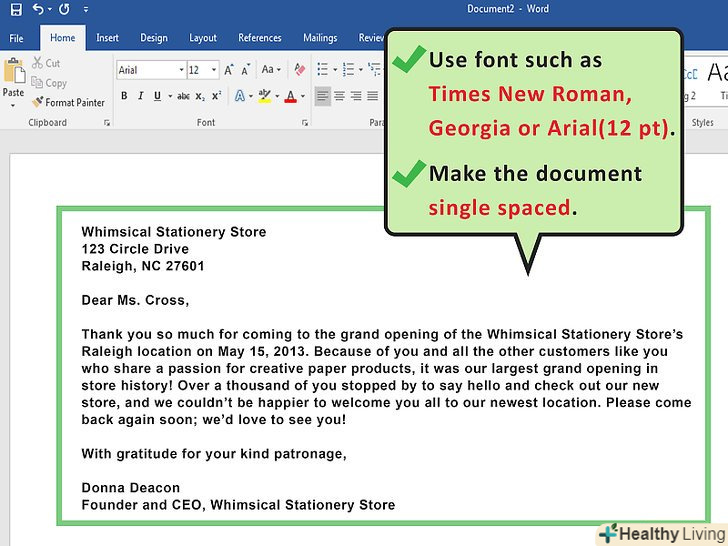Align text left
728x546 pixels.
pyautogui.click(x=323, y=96)
